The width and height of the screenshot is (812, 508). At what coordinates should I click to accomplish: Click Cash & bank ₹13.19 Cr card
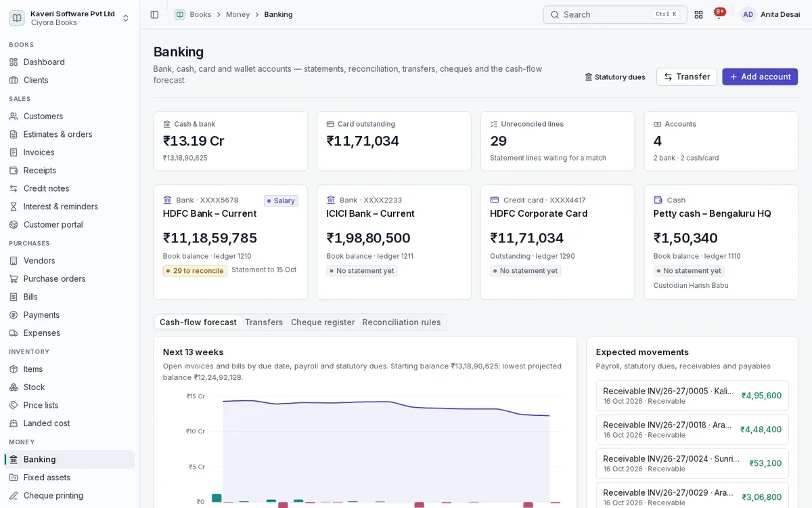coord(231,141)
